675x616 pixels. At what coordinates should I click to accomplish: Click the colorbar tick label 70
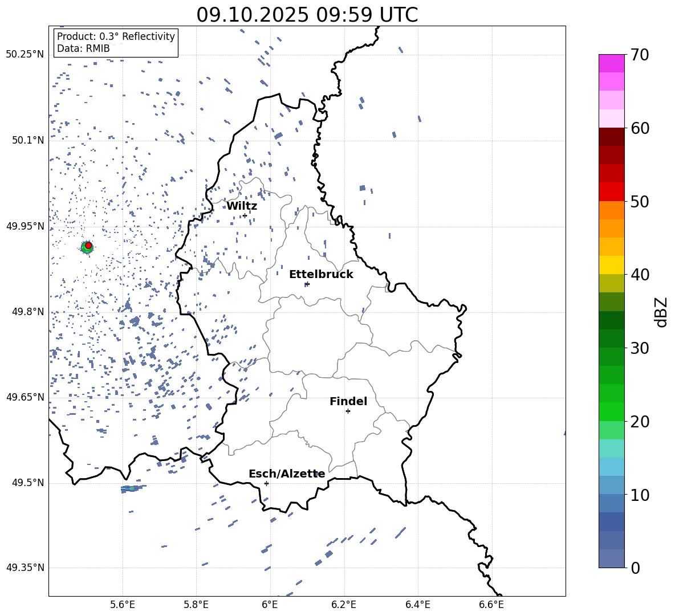[x=640, y=55]
